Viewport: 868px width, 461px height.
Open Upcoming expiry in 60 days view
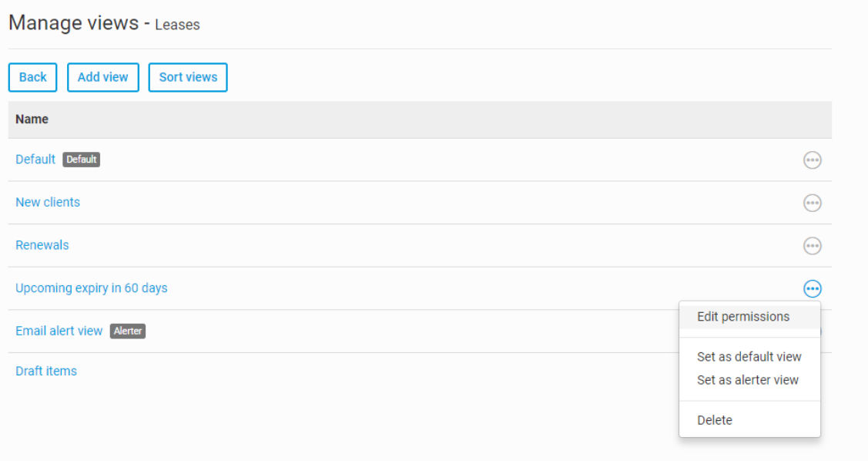(x=92, y=288)
